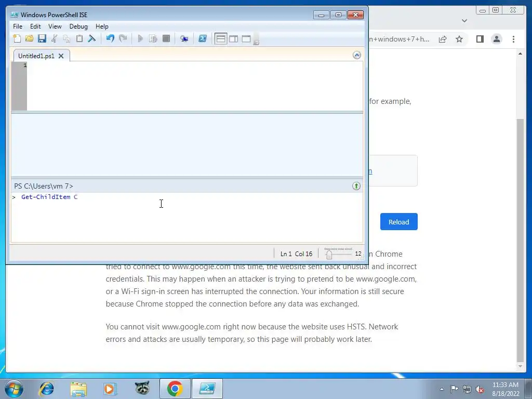Click the Run Selection icon
Screen dimensions: 532x399
click(153, 38)
